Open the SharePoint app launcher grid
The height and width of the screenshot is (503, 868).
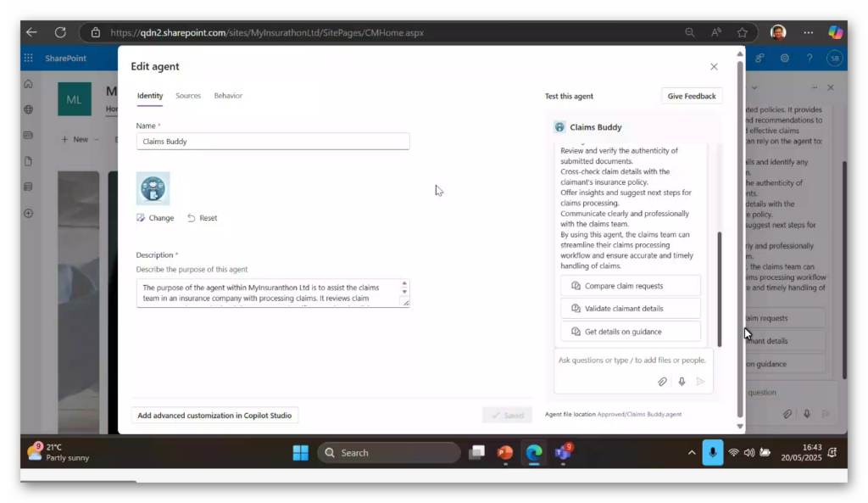coord(28,58)
